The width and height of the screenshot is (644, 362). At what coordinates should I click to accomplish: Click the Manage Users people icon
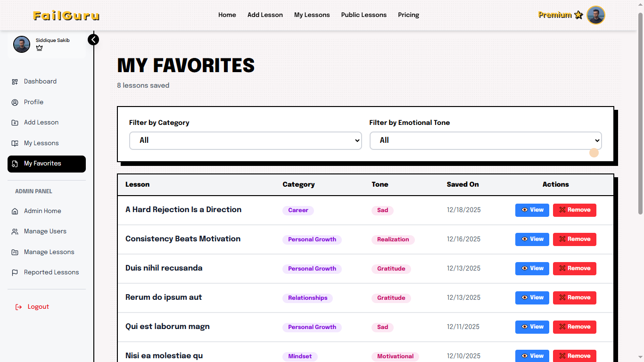[x=15, y=231]
